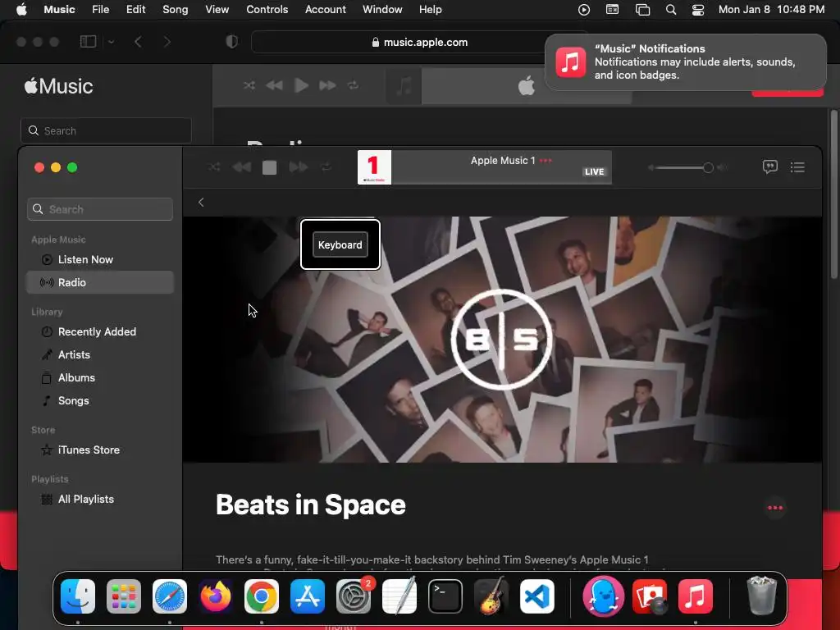Open GarageBand from the Dock
Image resolution: width=840 pixels, height=630 pixels.
(x=491, y=596)
